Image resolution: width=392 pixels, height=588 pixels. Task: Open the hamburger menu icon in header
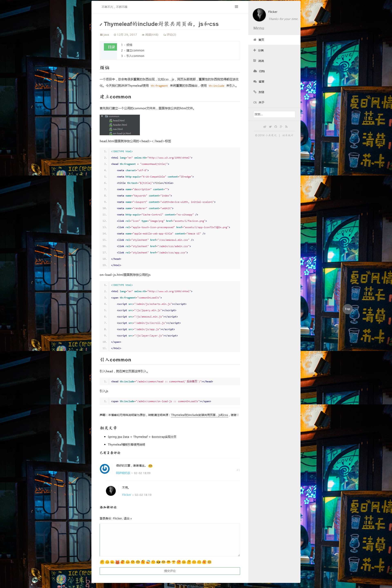tap(236, 7)
